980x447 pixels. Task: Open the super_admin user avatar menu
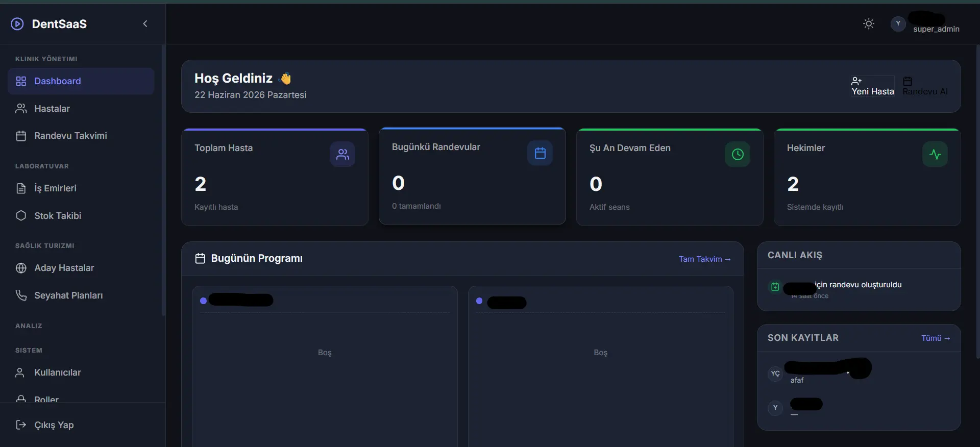(898, 24)
